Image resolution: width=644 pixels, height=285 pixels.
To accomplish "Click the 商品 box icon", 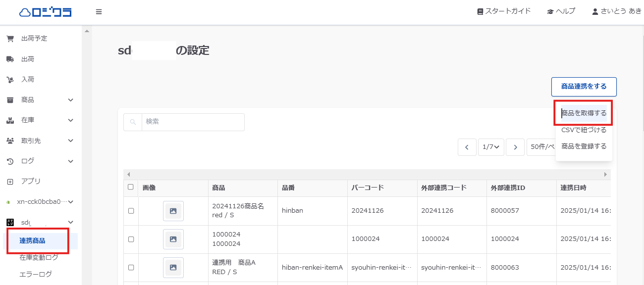I will click(10, 100).
